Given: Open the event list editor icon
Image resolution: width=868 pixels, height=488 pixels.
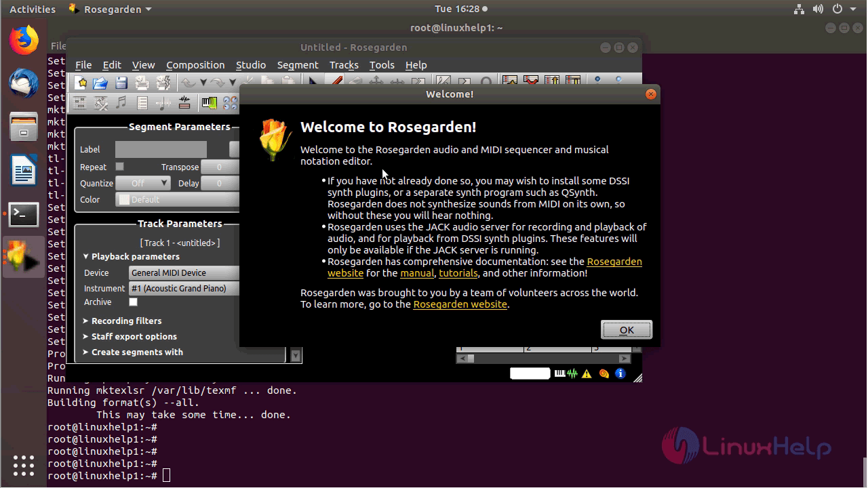Looking at the screenshot, I should 142,103.
